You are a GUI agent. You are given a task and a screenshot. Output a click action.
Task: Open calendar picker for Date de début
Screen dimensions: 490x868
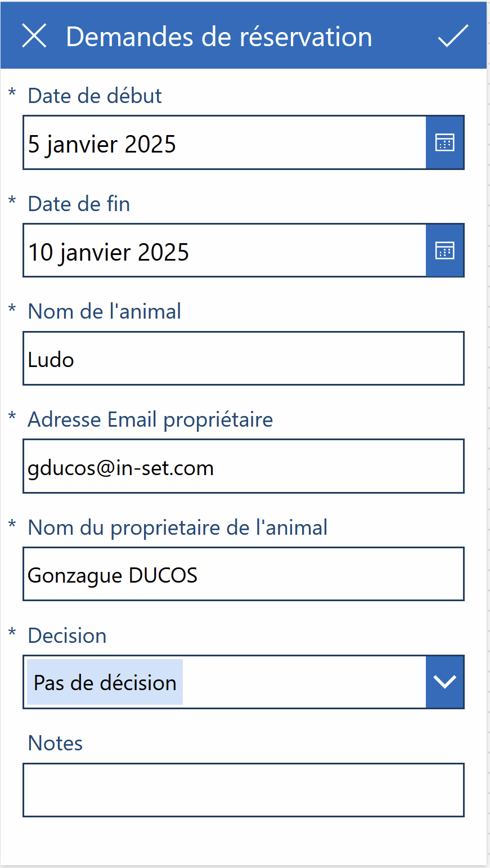point(445,143)
